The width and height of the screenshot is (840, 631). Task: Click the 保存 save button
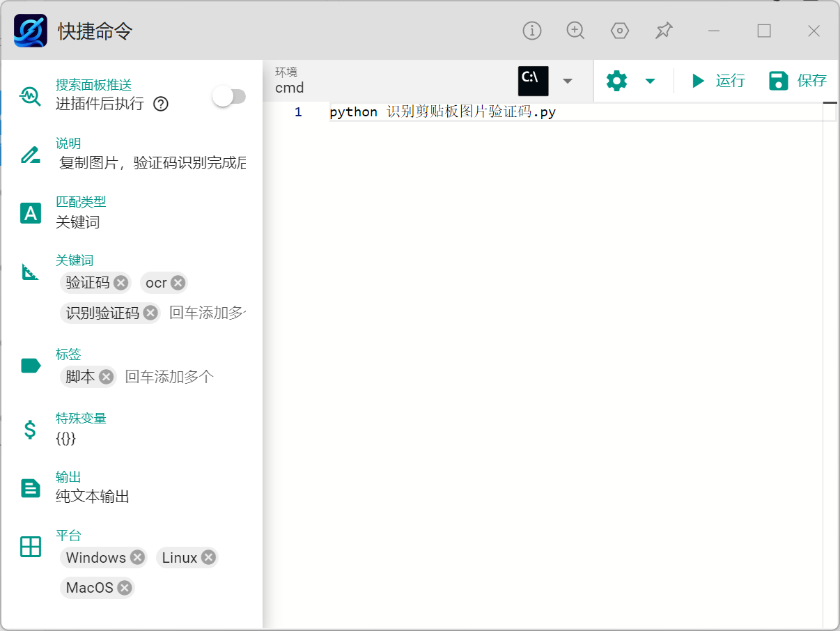pos(798,81)
